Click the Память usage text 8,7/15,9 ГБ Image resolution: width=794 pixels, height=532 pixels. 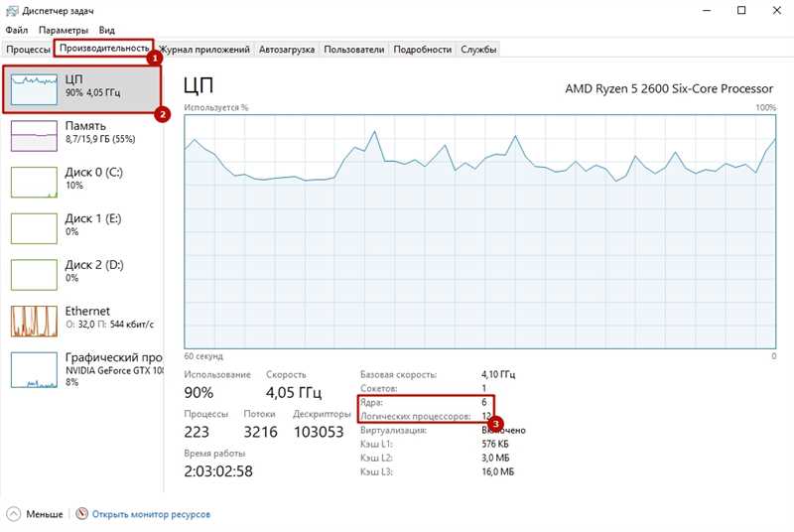[100, 139]
